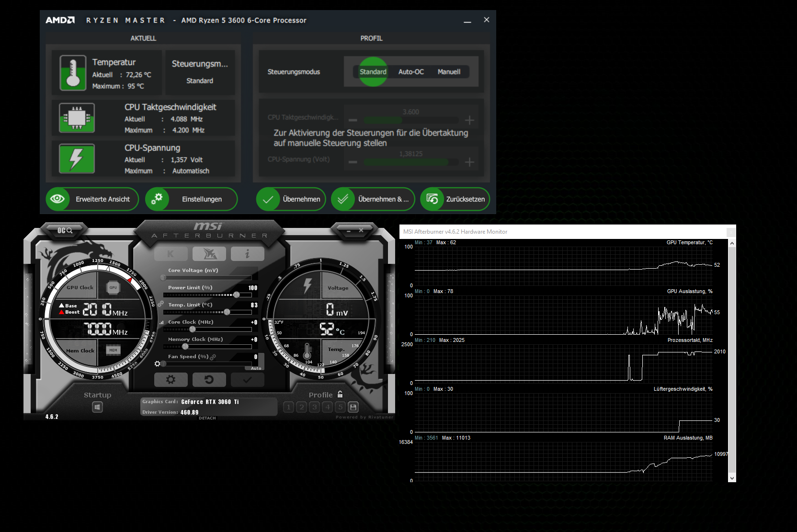Image resolution: width=797 pixels, height=532 pixels.
Task: Click the Steuerungsm... Standard tile
Action: click(200, 72)
